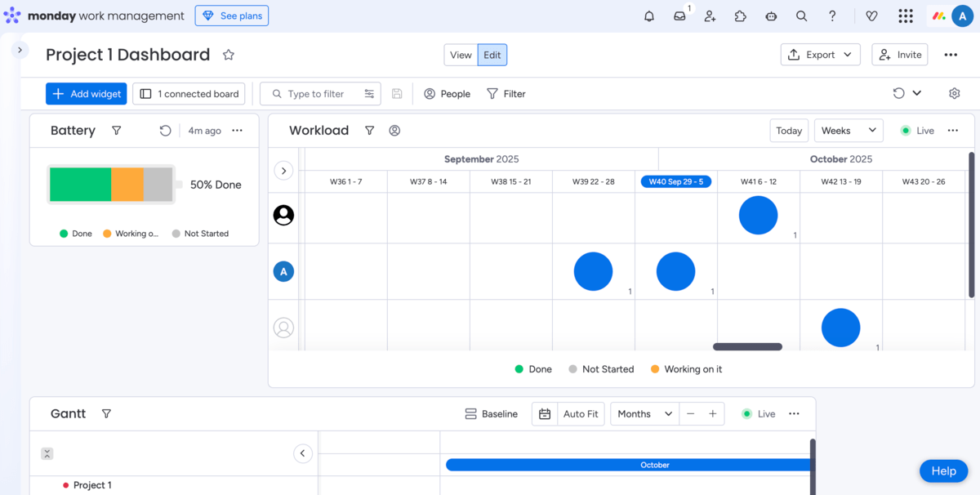Refresh the Battery widget data
The height and width of the screenshot is (495, 980).
point(165,130)
